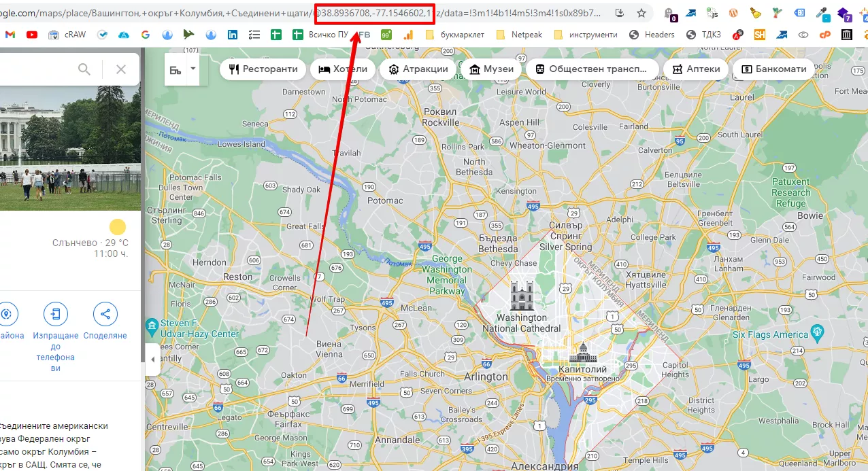Click the orange WordPress extension icon
This screenshot has height=471, width=868.
(734, 13)
